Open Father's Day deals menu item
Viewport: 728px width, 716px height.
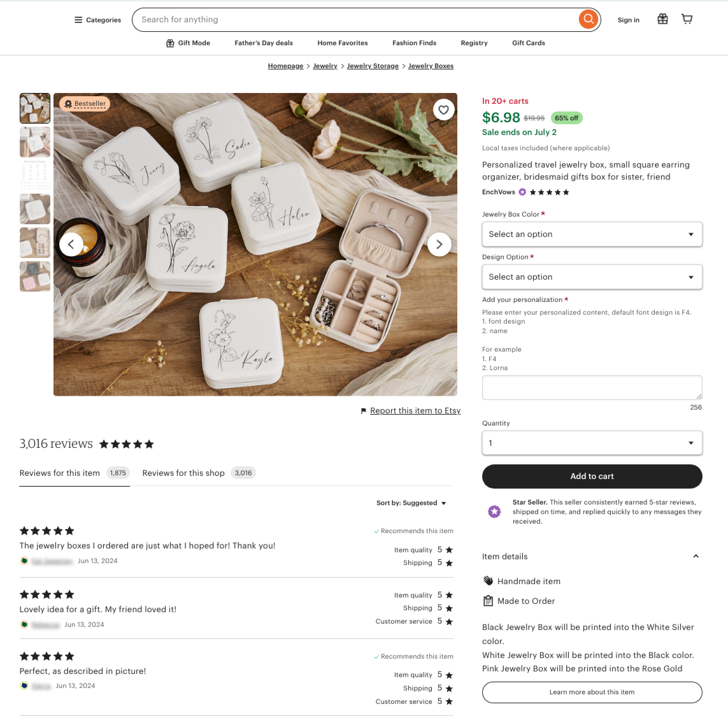[263, 43]
